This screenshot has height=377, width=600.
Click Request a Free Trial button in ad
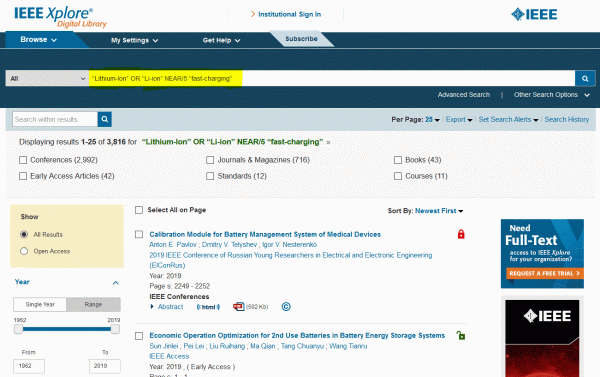(x=545, y=273)
